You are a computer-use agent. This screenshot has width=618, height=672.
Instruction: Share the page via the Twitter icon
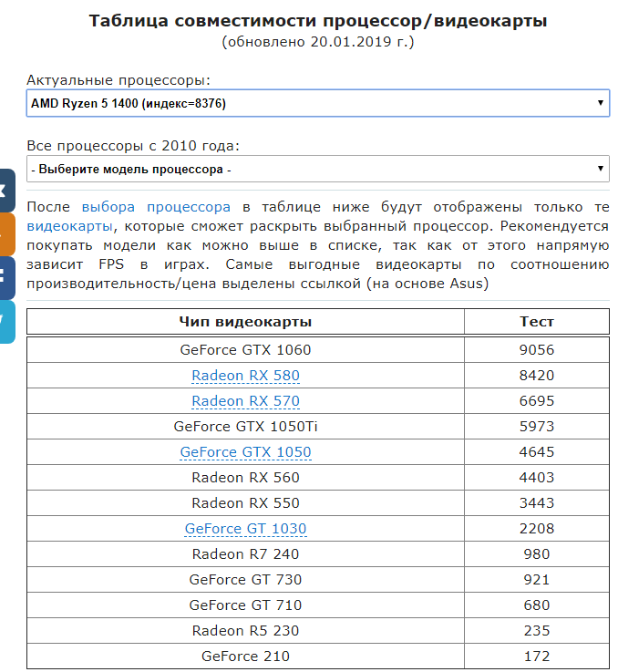[7, 322]
